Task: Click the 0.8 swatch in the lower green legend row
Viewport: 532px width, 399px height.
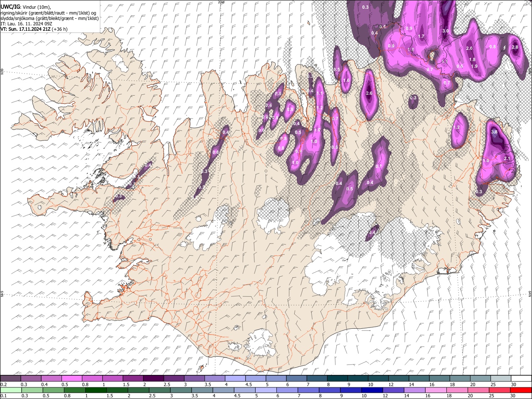Action: [75, 390]
